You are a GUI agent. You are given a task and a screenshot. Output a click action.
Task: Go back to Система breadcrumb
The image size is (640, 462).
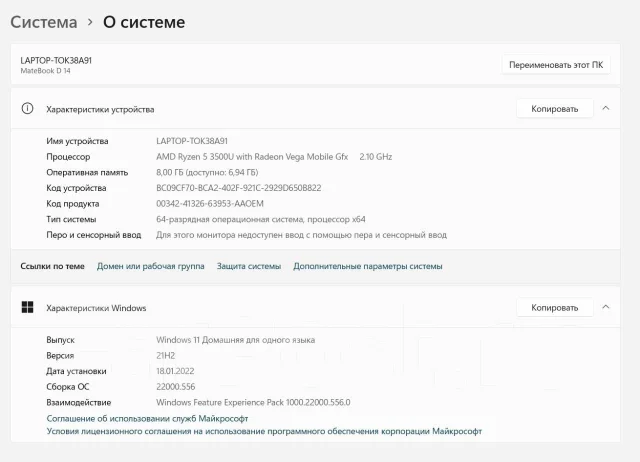44,22
